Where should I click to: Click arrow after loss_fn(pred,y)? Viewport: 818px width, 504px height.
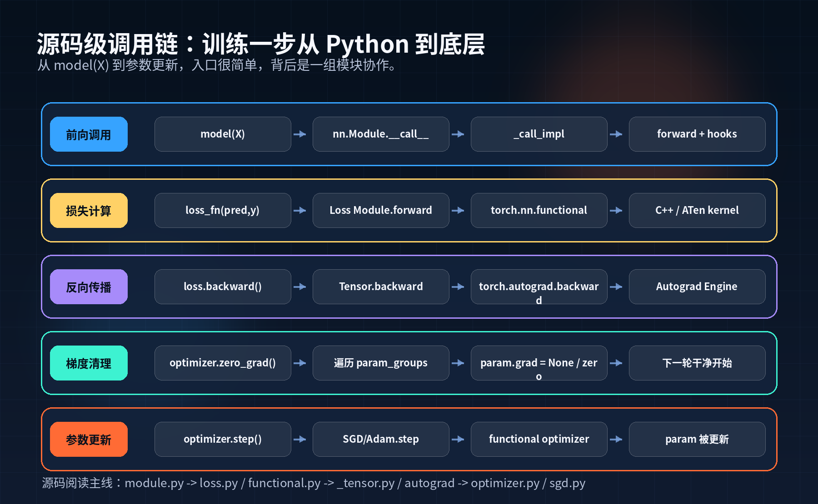point(300,210)
